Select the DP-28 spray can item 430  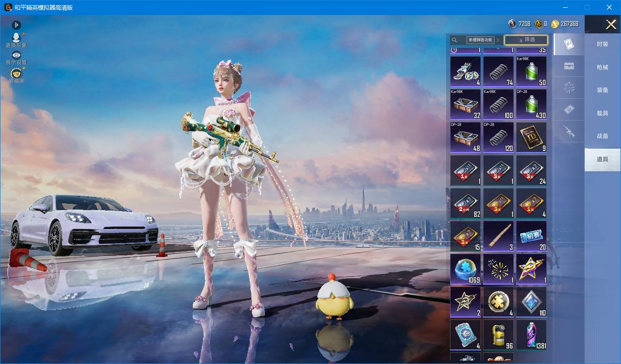(x=531, y=105)
